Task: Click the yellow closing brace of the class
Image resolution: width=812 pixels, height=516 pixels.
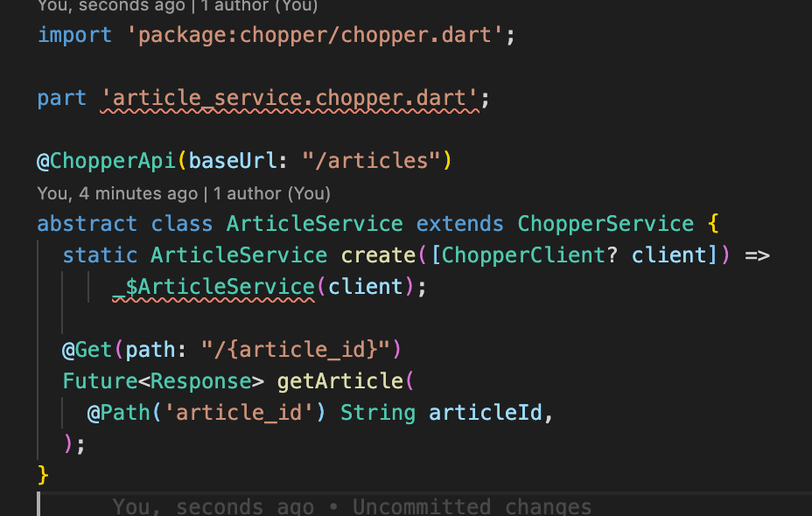Action: coord(43,475)
